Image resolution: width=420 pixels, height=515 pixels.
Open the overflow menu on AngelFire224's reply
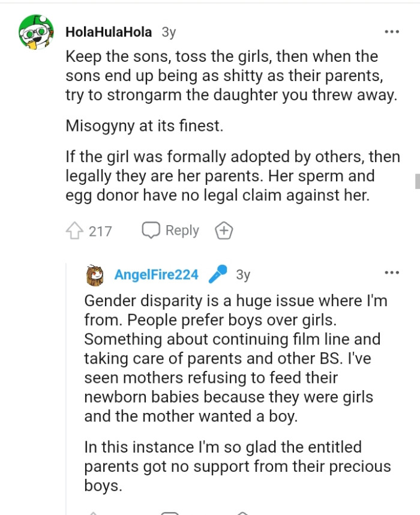[x=392, y=271]
